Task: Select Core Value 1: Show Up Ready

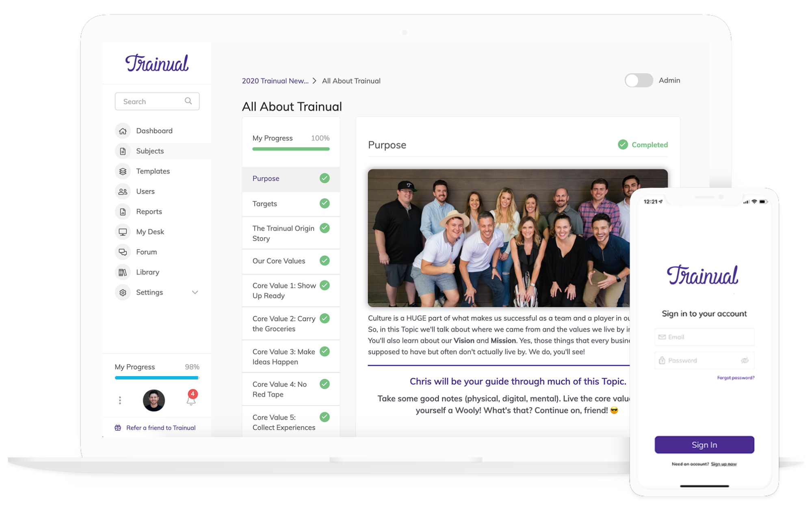Action: coord(291,290)
